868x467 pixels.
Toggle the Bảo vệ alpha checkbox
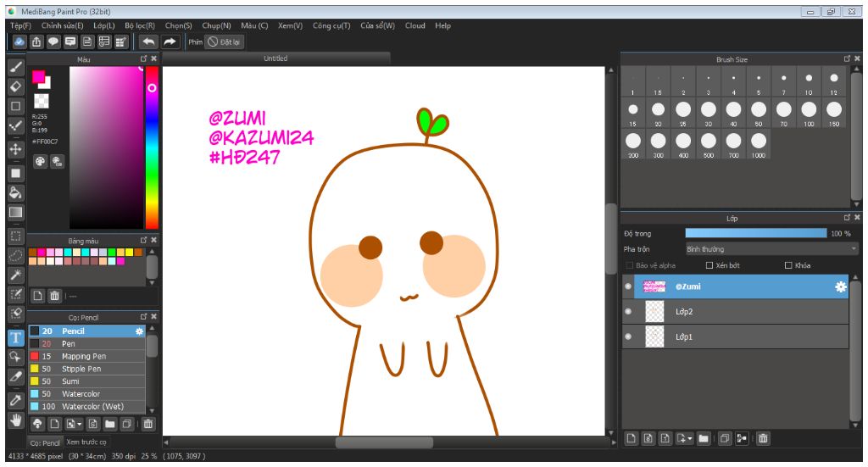[x=629, y=265]
